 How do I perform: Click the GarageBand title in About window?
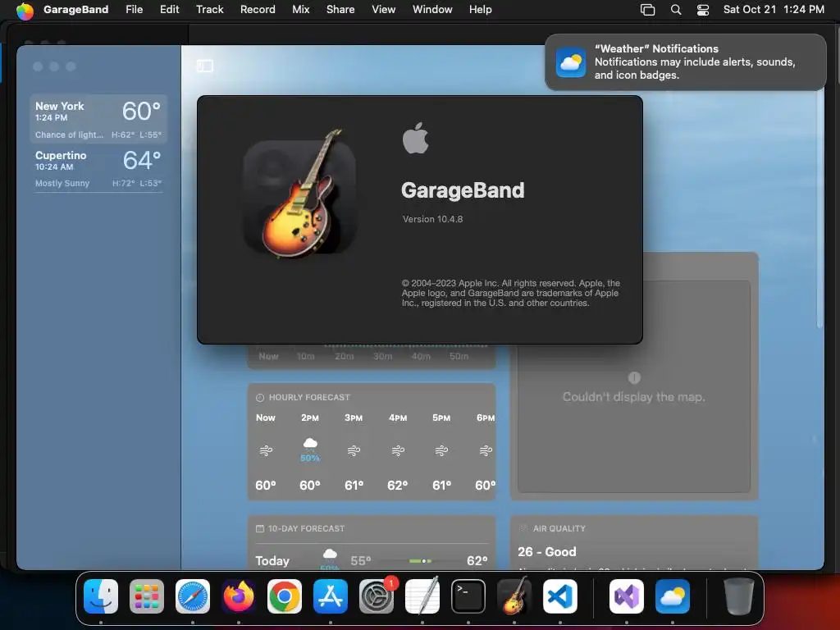coord(463,190)
